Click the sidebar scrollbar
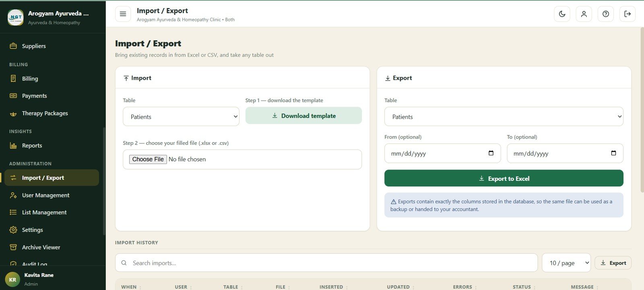This screenshot has height=290, width=644. click(x=104, y=181)
